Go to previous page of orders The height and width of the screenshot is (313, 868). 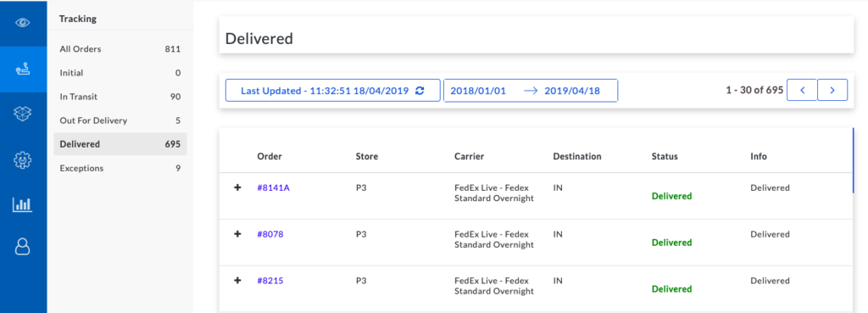[x=802, y=90]
